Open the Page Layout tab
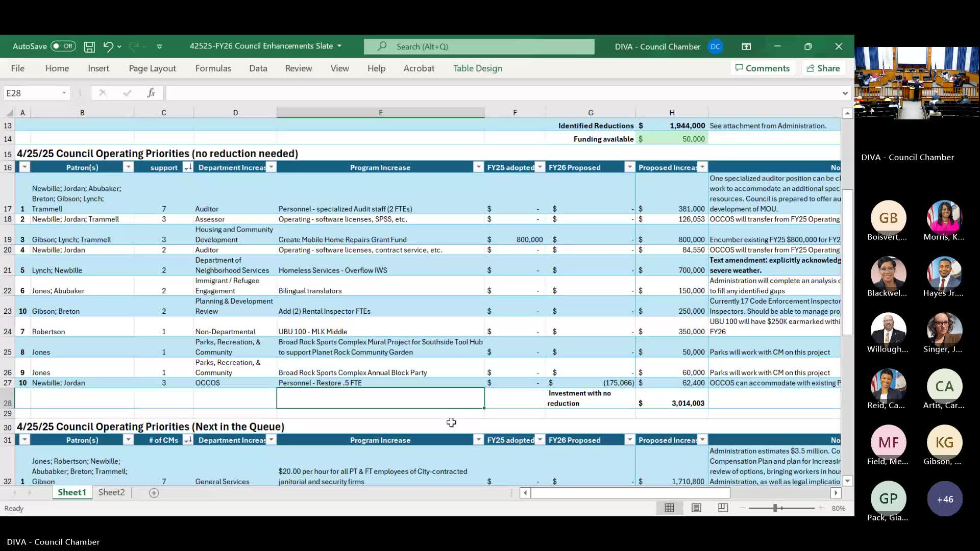The height and width of the screenshot is (551, 980). click(152, 68)
